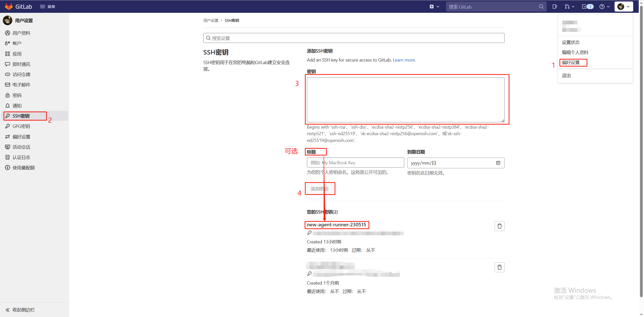Screen dimensions: 644x317
Task: Click into the 密钥 key textarea
Action: pyautogui.click(x=405, y=99)
